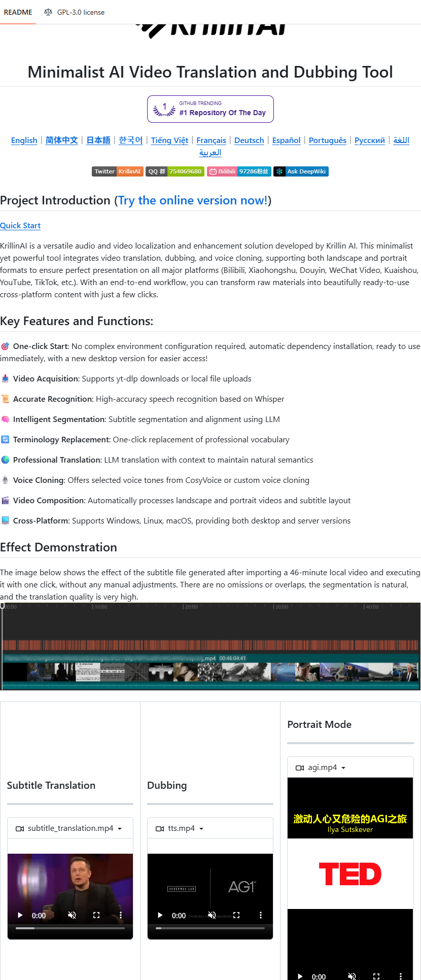Open the Français language link
This screenshot has height=980, width=421.
tap(211, 140)
